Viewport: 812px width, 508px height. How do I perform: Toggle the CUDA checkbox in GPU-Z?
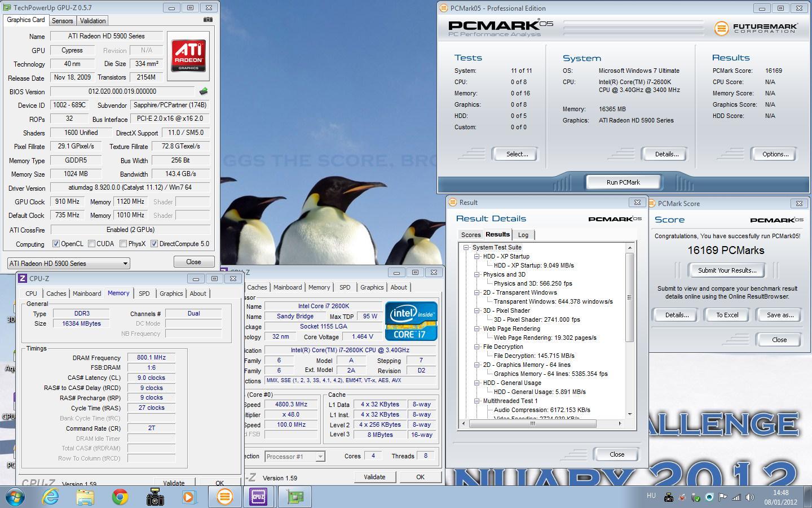click(91, 244)
